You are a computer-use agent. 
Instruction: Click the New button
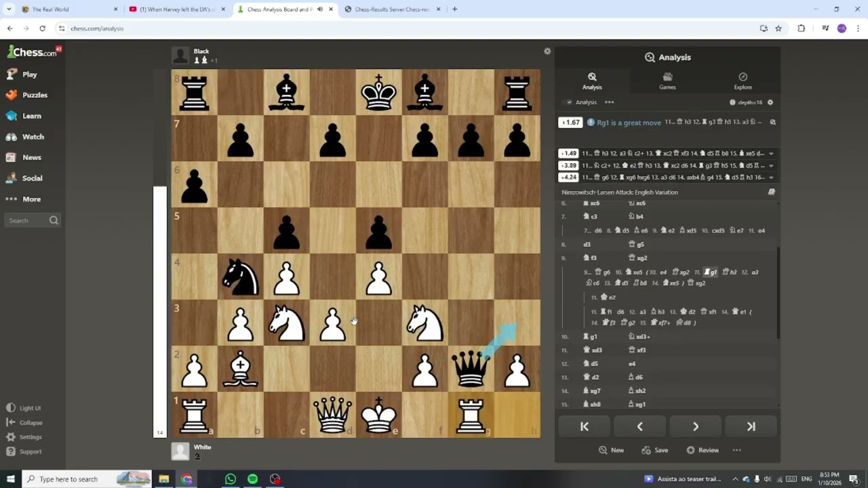pyautogui.click(x=611, y=450)
